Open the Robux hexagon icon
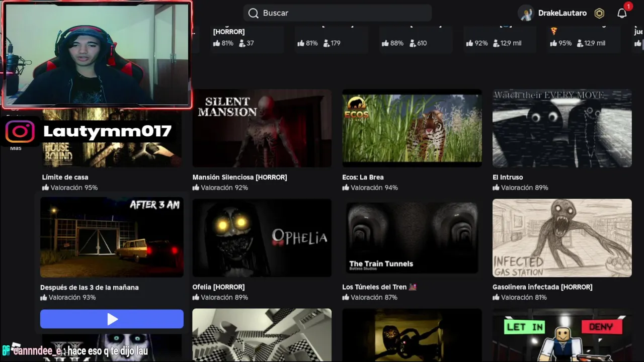The height and width of the screenshot is (362, 644). [599, 14]
